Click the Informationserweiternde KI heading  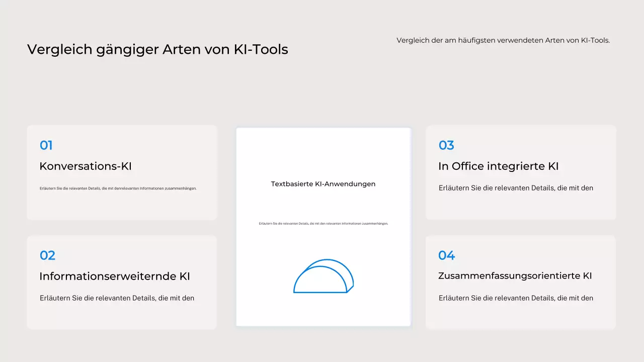[115, 276]
